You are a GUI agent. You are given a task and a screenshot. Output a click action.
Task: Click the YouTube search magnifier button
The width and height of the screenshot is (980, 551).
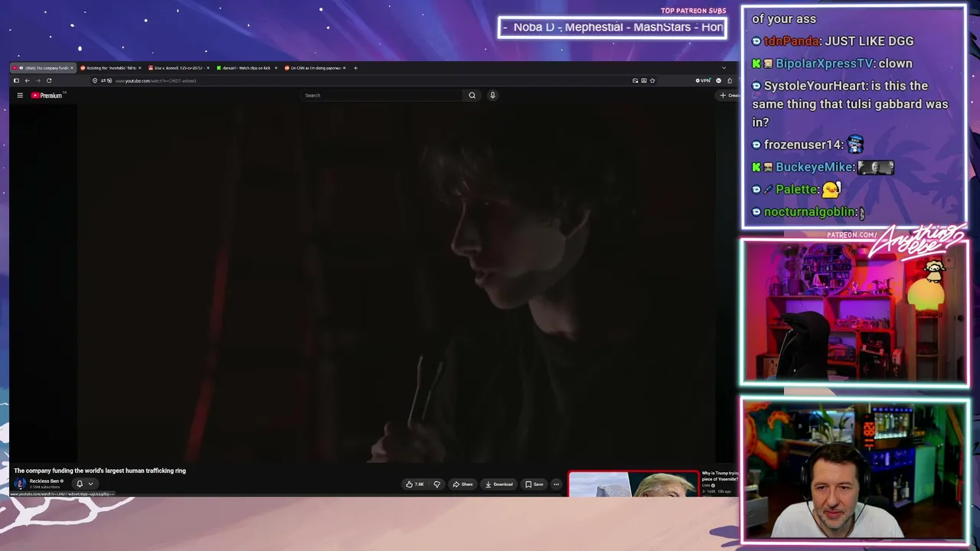(472, 96)
